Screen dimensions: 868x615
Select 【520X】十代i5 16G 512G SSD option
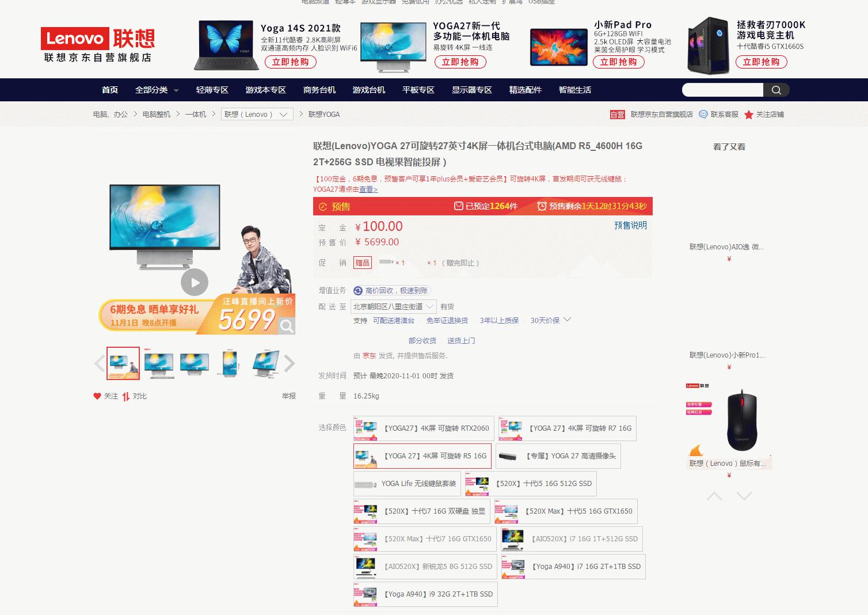531,484
